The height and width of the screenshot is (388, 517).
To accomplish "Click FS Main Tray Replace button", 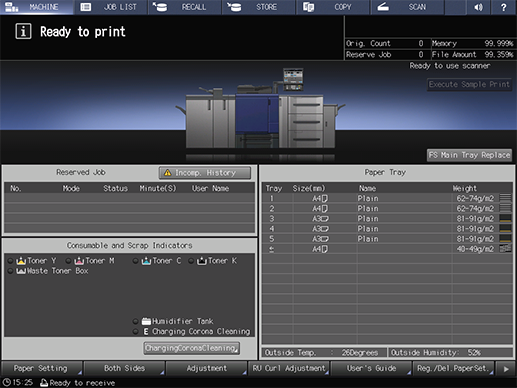I will (469, 155).
